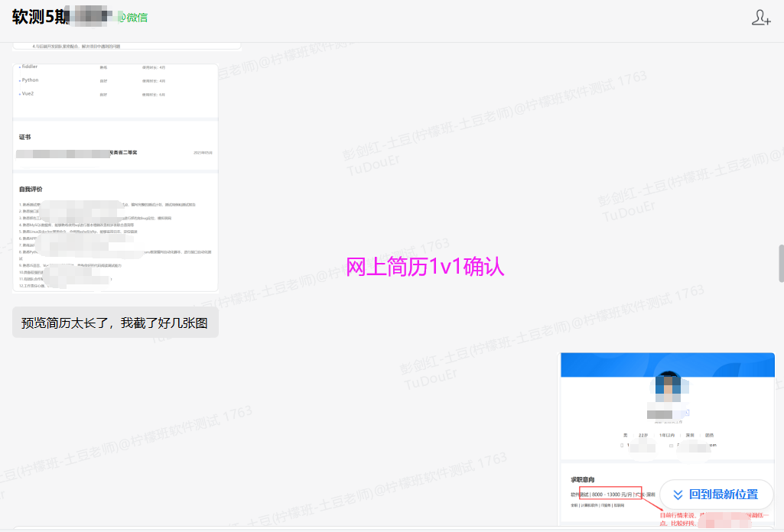Click the 回到最新位置 button
The height and width of the screenshot is (532, 784).
716,495
